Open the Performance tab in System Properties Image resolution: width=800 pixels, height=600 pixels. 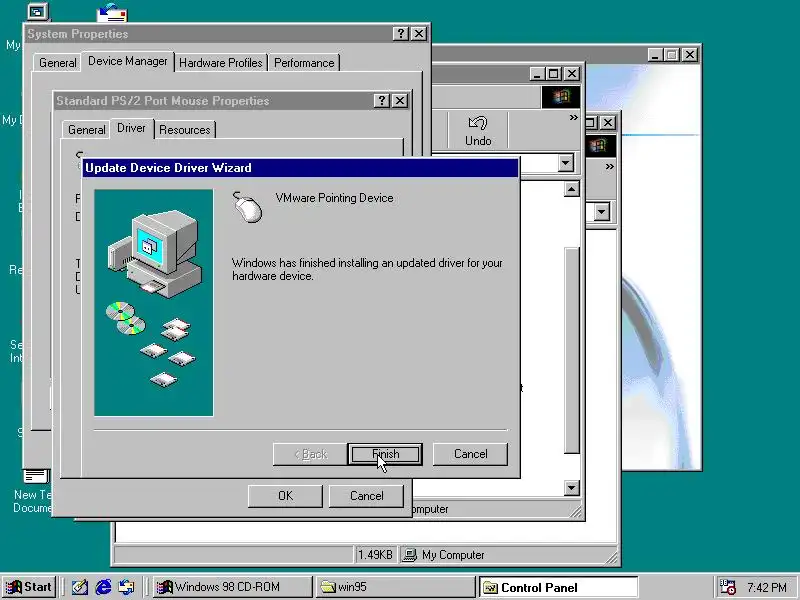tap(304, 63)
